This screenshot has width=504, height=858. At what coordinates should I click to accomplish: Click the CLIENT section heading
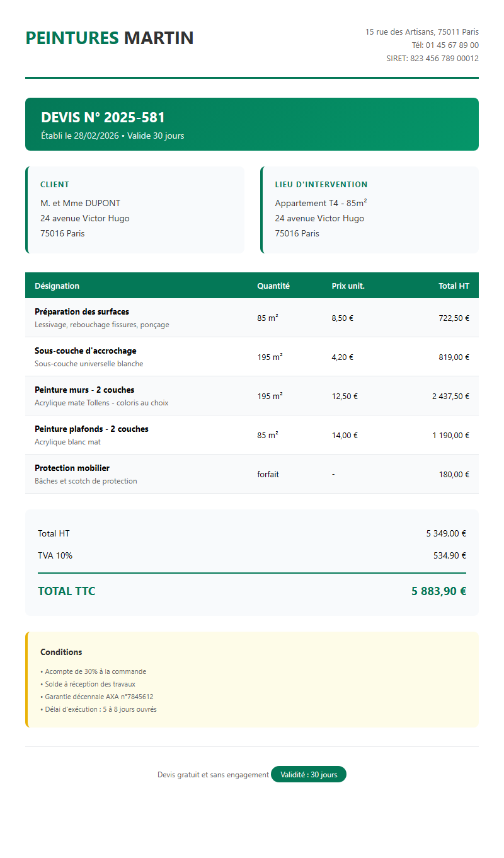pos(55,185)
